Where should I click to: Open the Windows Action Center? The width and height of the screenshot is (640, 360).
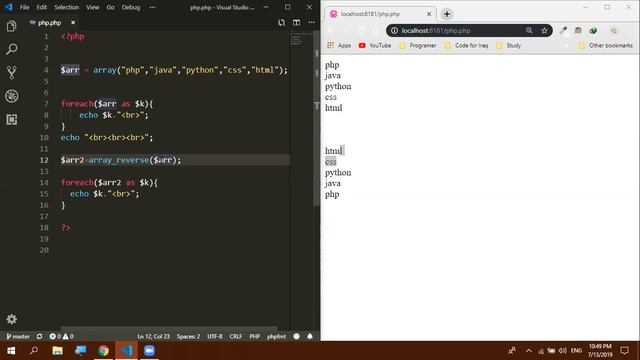(624, 351)
